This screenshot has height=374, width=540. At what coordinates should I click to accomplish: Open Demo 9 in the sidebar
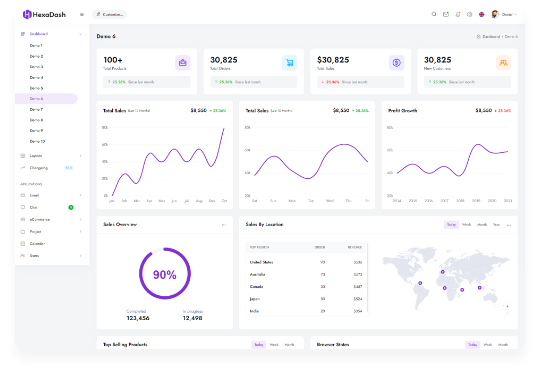tap(36, 131)
